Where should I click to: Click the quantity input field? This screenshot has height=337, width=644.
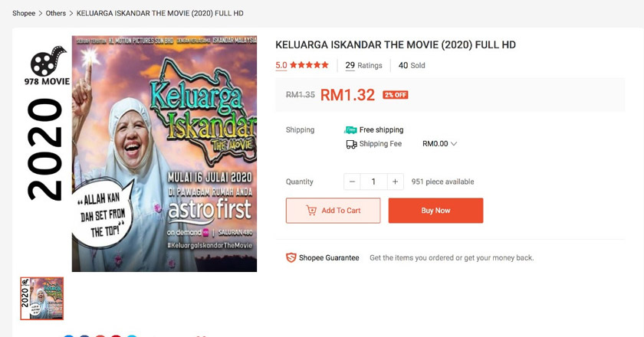point(373,182)
